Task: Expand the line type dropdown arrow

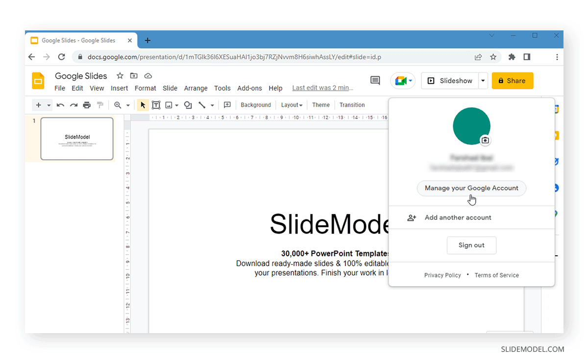Action: tap(212, 105)
